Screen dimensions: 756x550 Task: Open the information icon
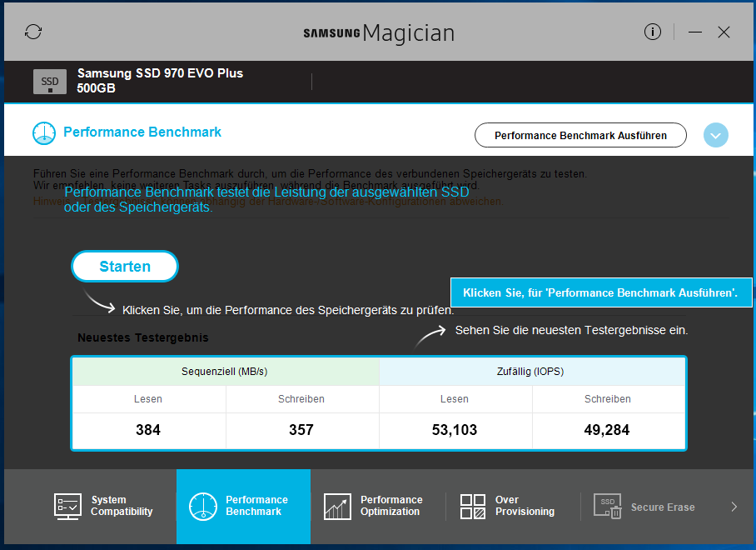[x=652, y=32]
